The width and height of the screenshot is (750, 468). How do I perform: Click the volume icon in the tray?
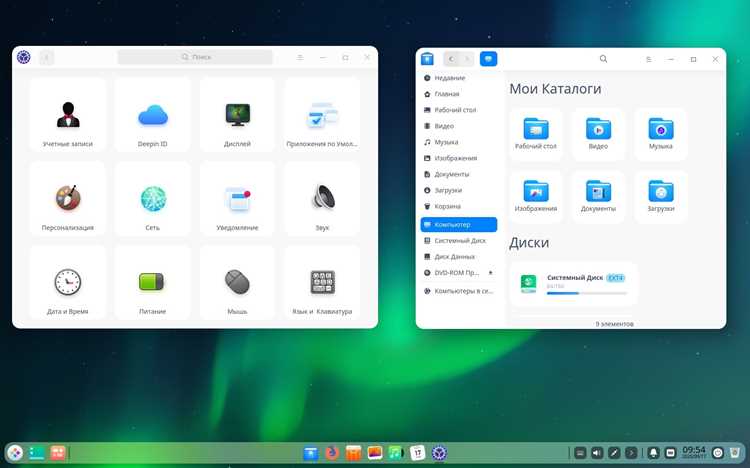click(x=597, y=453)
